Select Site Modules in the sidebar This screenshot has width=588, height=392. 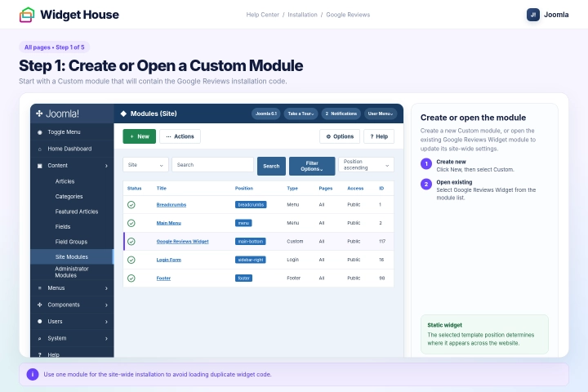(72, 257)
